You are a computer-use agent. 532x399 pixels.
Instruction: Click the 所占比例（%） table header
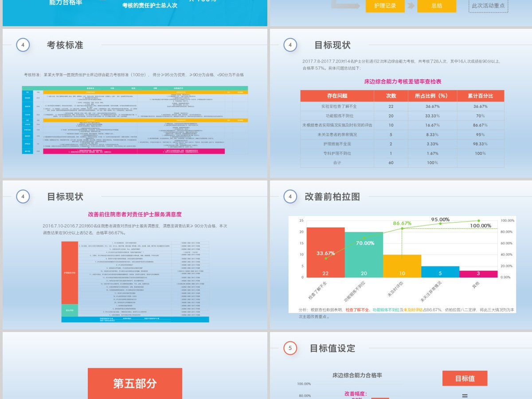[x=432, y=96]
